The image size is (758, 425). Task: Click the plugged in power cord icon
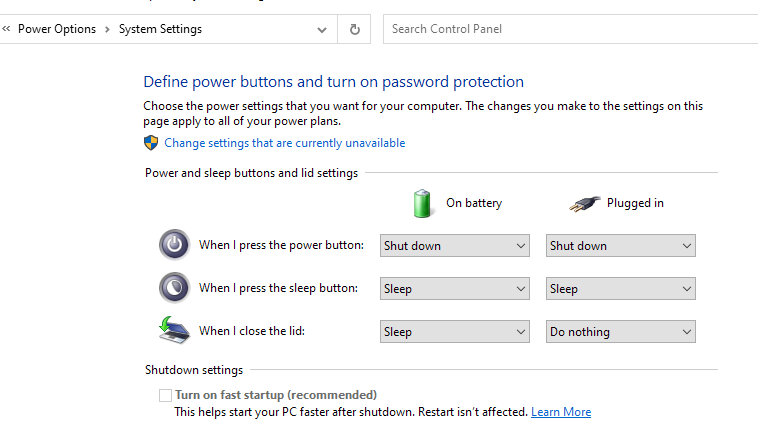(x=585, y=203)
